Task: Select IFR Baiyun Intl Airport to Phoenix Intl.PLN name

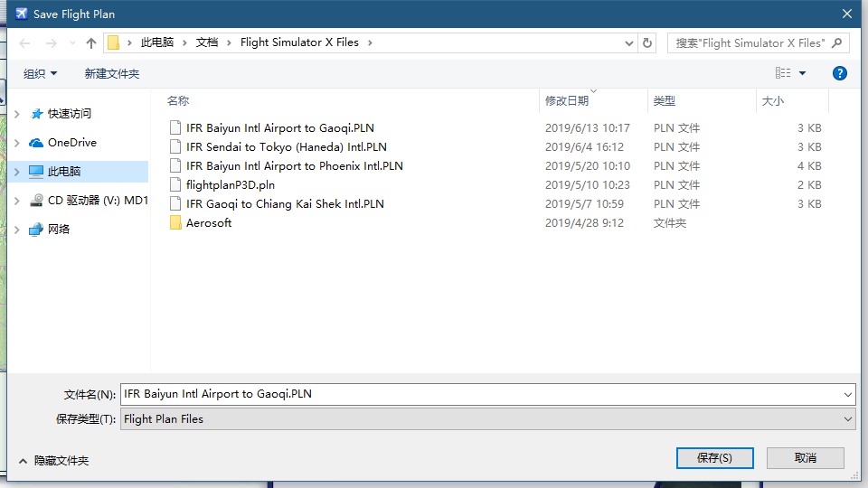Action: [x=295, y=165]
